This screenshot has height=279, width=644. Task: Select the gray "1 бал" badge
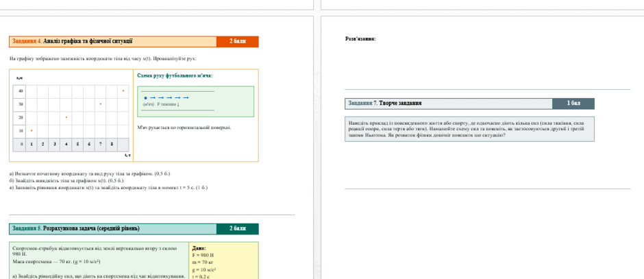click(573, 104)
